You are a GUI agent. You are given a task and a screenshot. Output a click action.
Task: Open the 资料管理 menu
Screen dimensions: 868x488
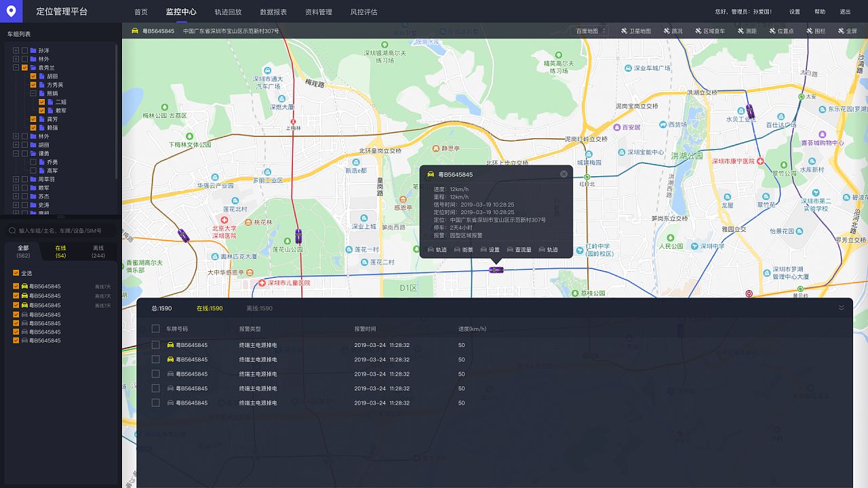coord(319,12)
